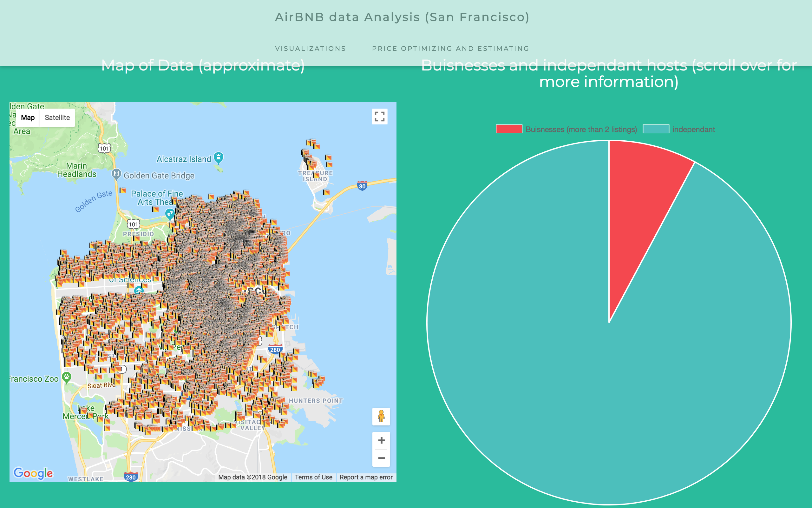Open Price Optimizing and Estimating tab
Viewport: 812px width, 508px height.
coord(451,48)
